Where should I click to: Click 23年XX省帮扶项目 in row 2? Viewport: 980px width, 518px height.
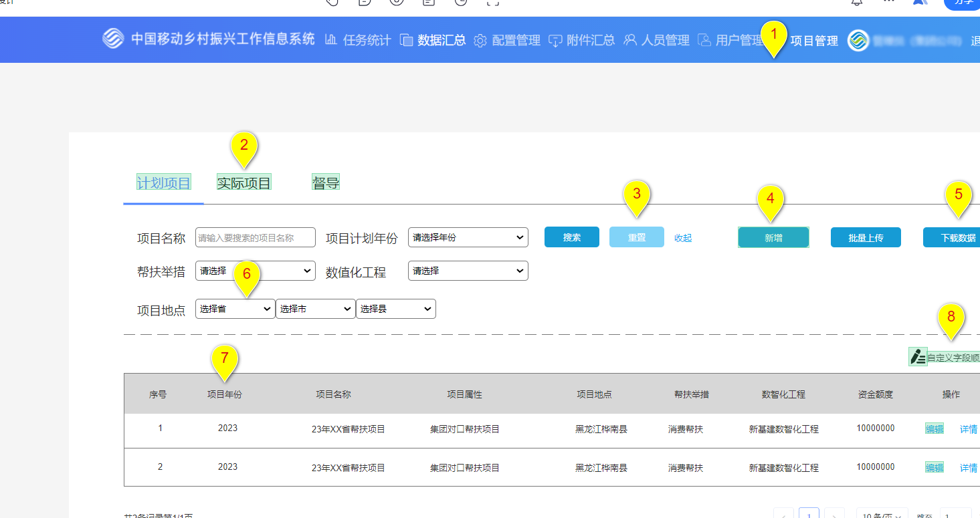[349, 468]
